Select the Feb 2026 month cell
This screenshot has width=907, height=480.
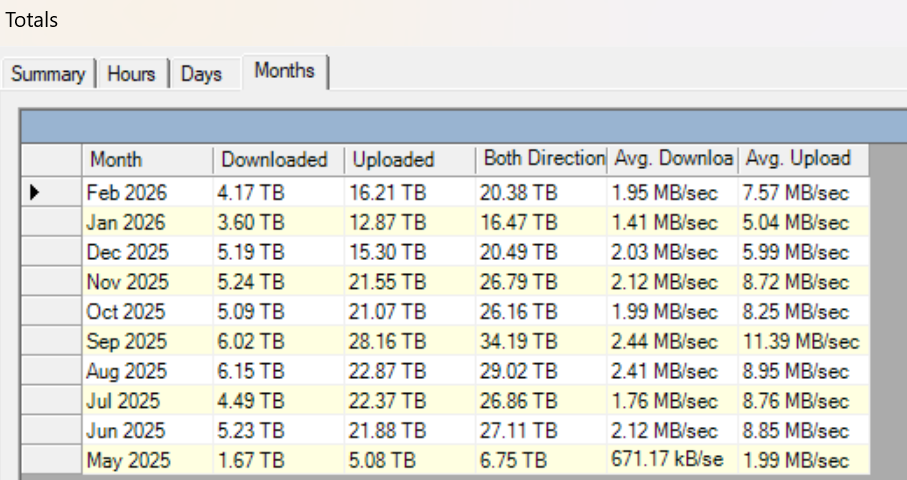pyautogui.click(x=147, y=193)
